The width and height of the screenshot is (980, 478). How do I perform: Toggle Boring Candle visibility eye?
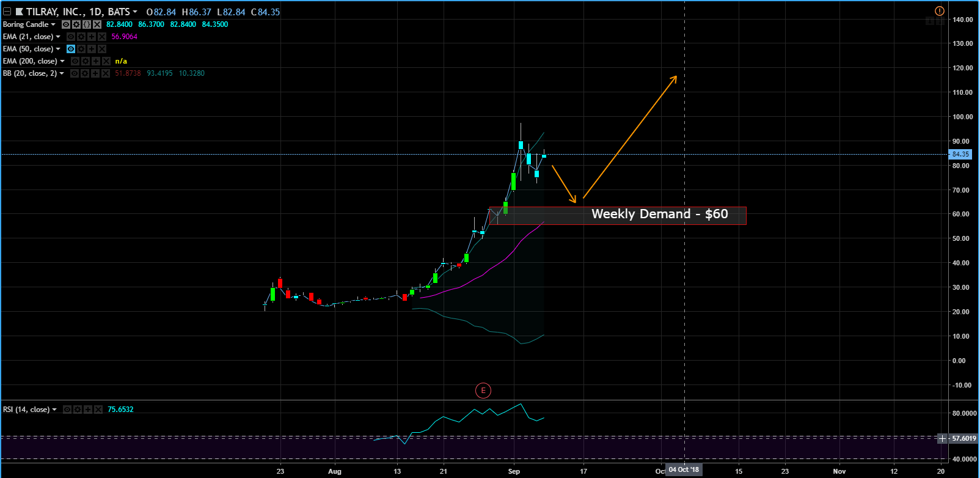click(66, 24)
